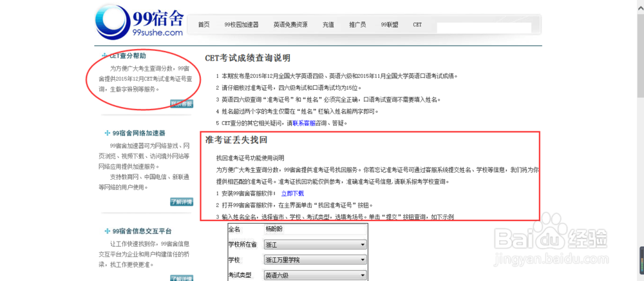The width and height of the screenshot is (644, 281).
Task: Open the 考试类型 dropdown showing 英语六级
Action: coord(315,275)
